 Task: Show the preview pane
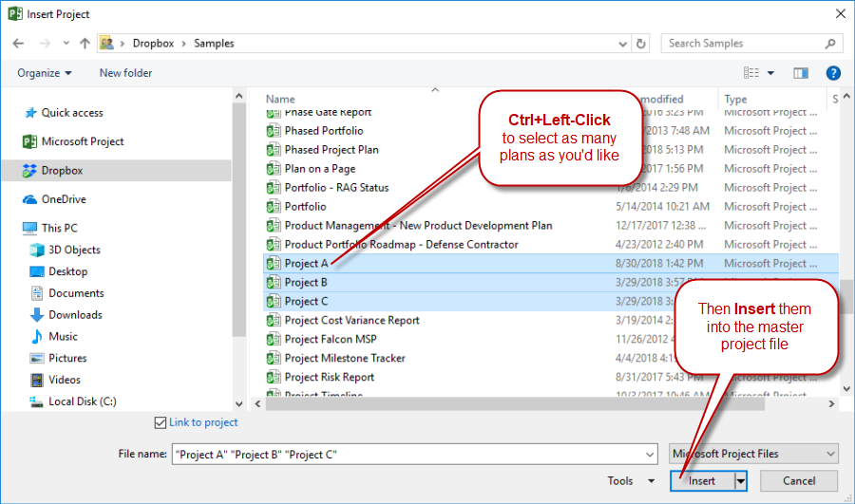click(801, 73)
